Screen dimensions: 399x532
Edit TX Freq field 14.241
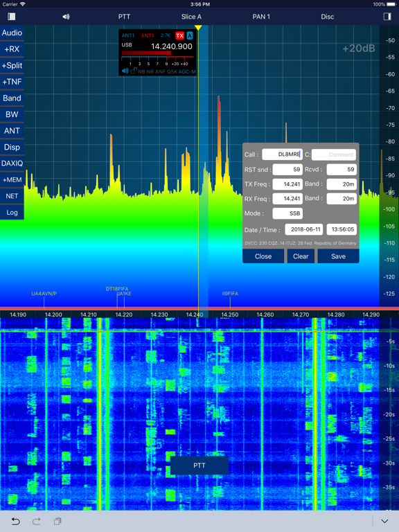pos(287,184)
